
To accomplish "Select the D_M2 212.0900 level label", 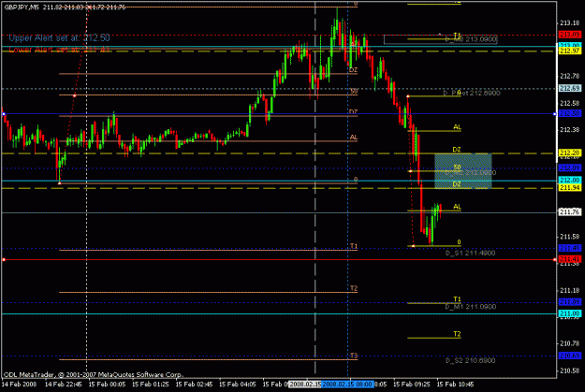I will [471, 173].
